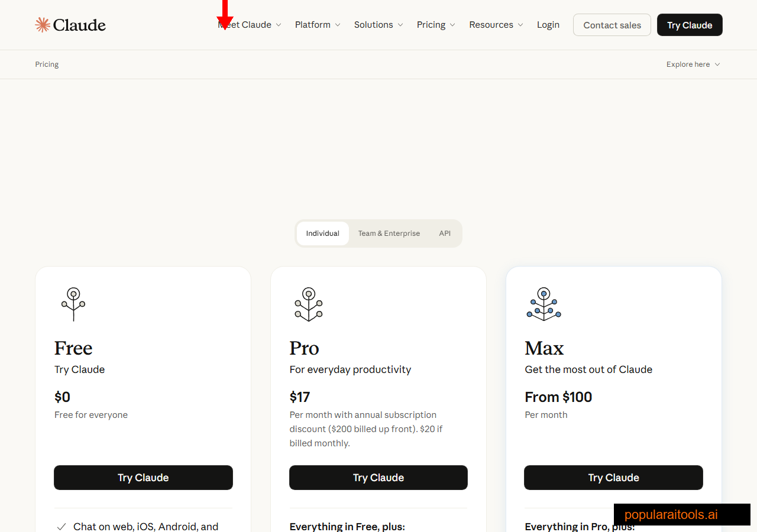The image size is (757, 532).
Task: Click the checkmark beside 'Chat on web'
Action: coord(61,526)
